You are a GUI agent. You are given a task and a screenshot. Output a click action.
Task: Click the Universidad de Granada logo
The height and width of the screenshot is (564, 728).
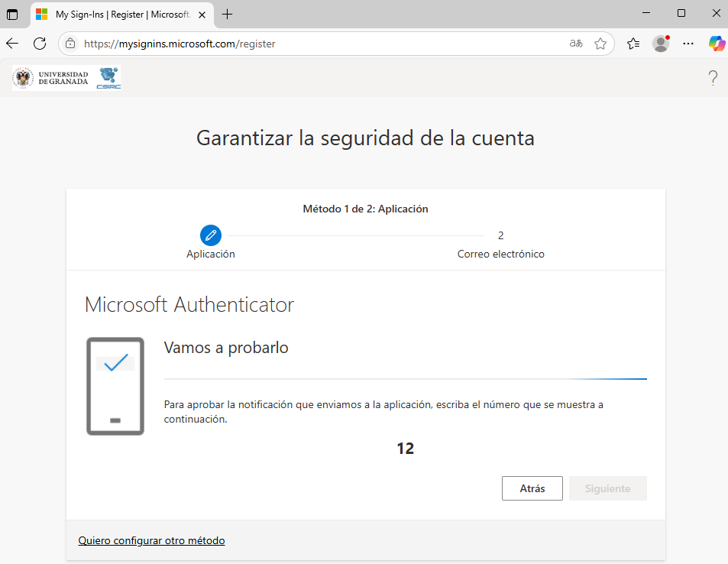(x=50, y=78)
